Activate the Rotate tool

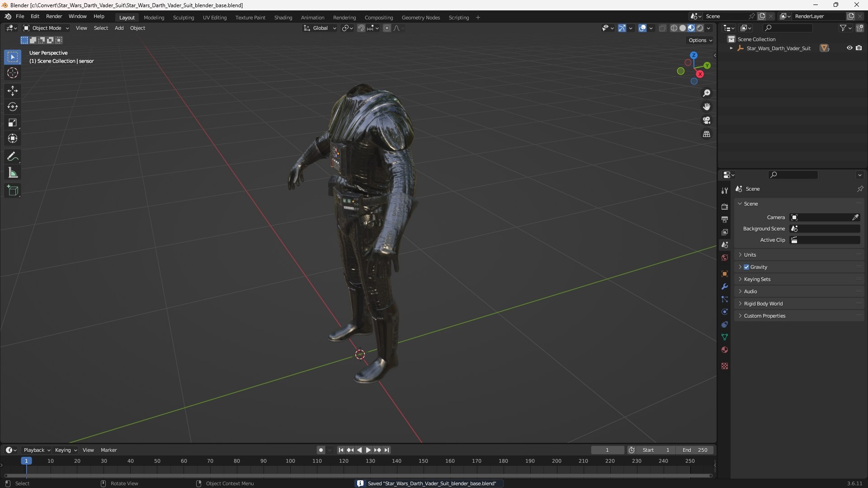[x=13, y=107]
